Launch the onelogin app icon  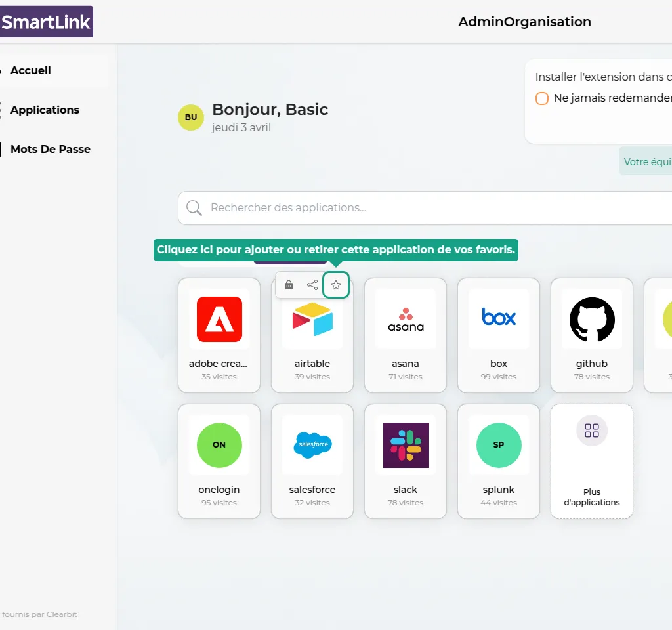[x=219, y=446]
